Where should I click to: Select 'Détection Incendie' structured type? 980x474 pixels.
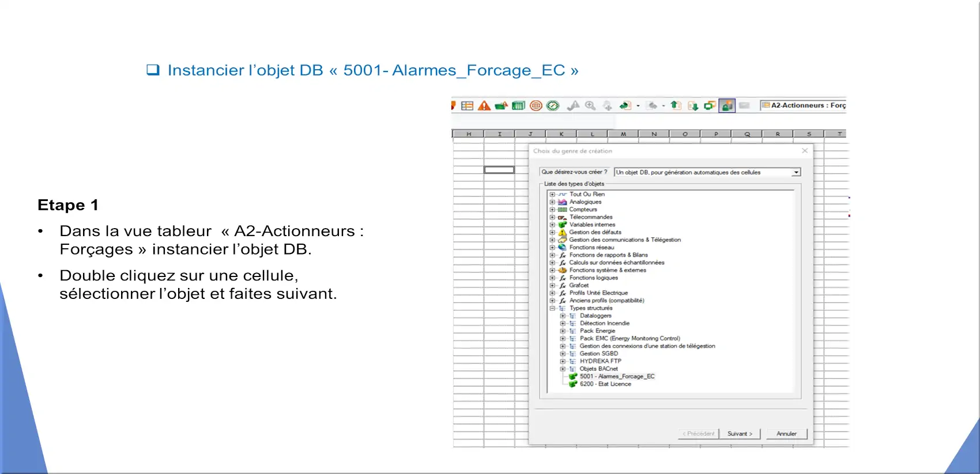[604, 323]
